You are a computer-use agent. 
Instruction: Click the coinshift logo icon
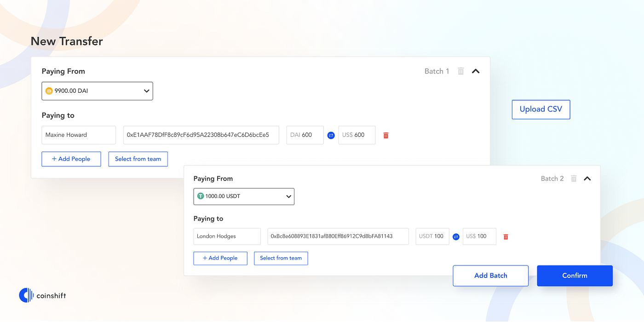[x=26, y=295]
